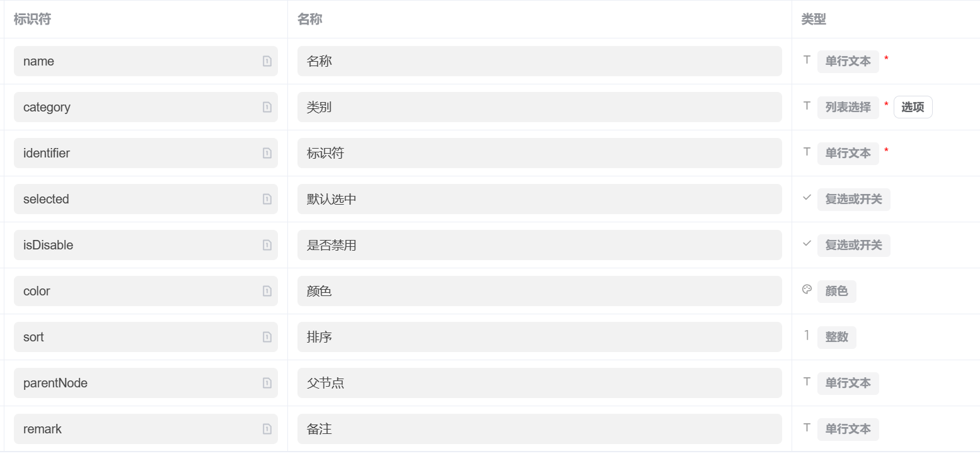Image resolution: width=980 pixels, height=456 pixels.
Task: Click the copy icon in the name identifier field
Action: tap(267, 61)
